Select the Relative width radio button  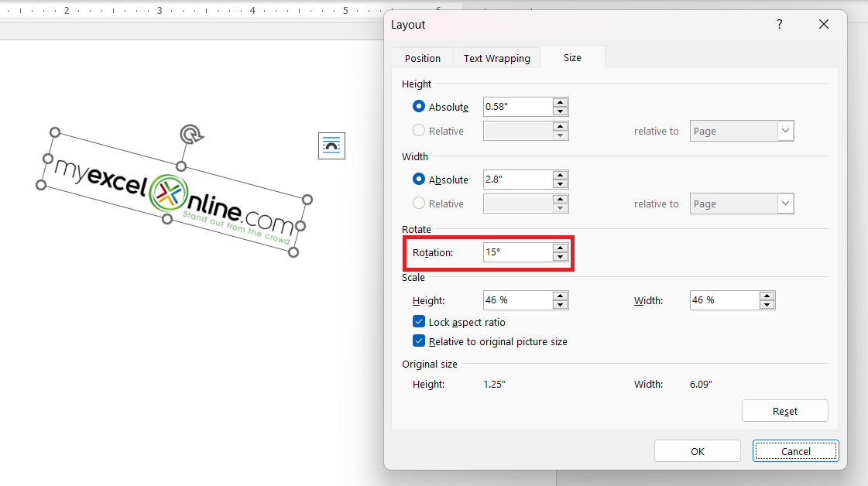pyautogui.click(x=419, y=204)
